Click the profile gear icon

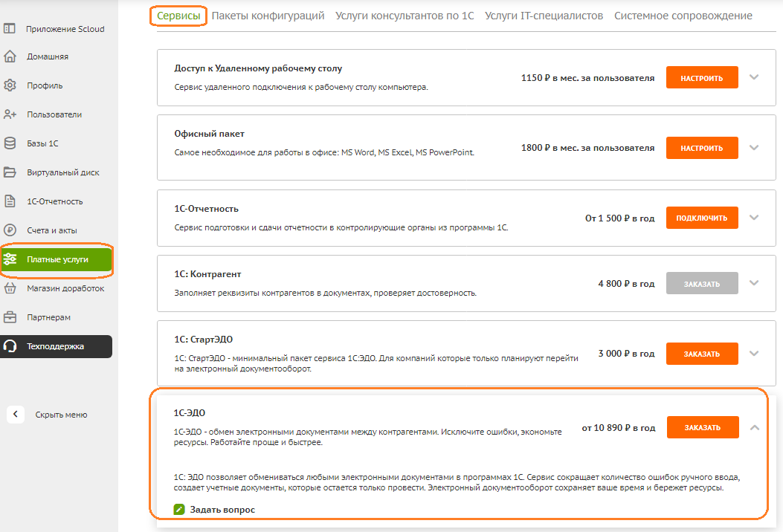pyautogui.click(x=10, y=85)
